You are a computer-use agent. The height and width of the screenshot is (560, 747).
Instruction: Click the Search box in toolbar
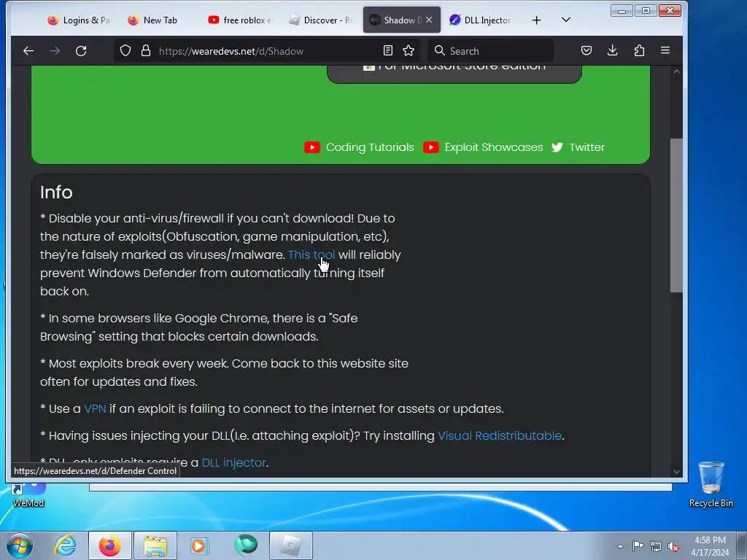[491, 51]
